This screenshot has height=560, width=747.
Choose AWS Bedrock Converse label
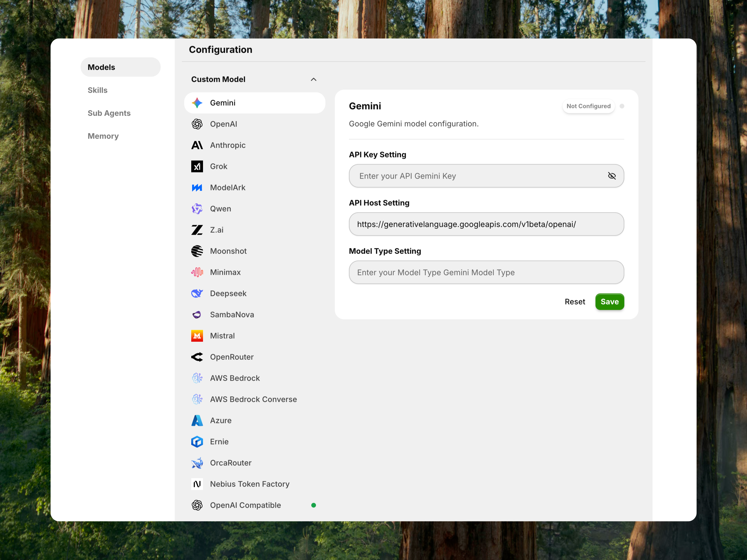point(253,399)
